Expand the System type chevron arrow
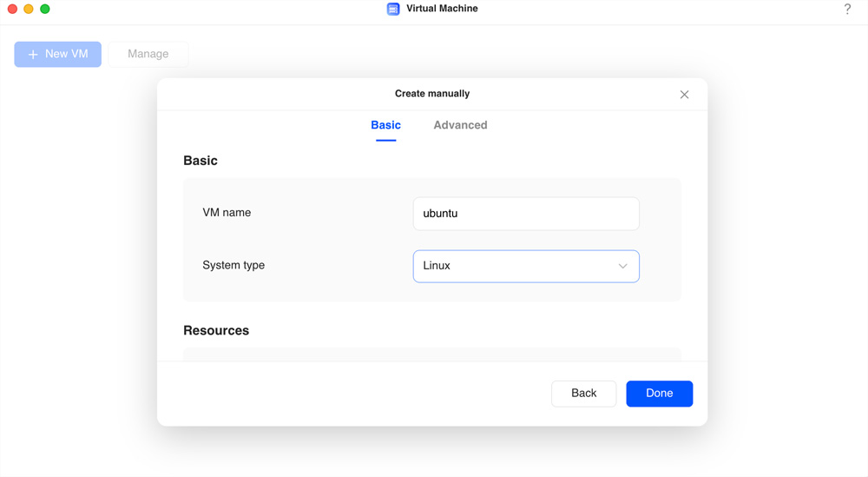The height and width of the screenshot is (477, 868). [622, 266]
